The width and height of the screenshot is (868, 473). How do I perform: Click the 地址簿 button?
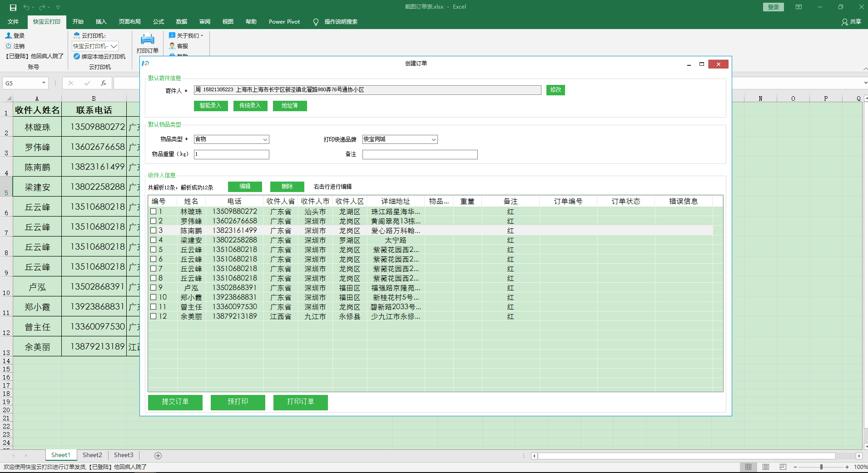tap(290, 106)
